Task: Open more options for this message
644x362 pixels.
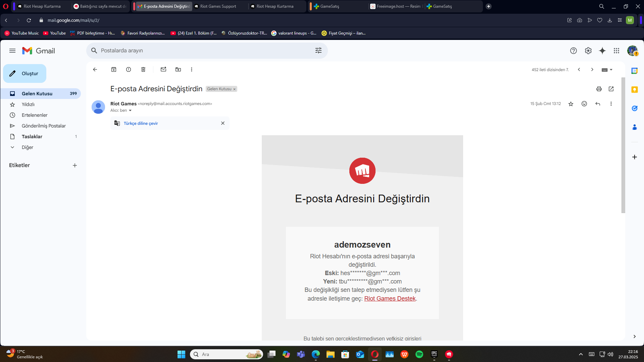Action: [611, 104]
